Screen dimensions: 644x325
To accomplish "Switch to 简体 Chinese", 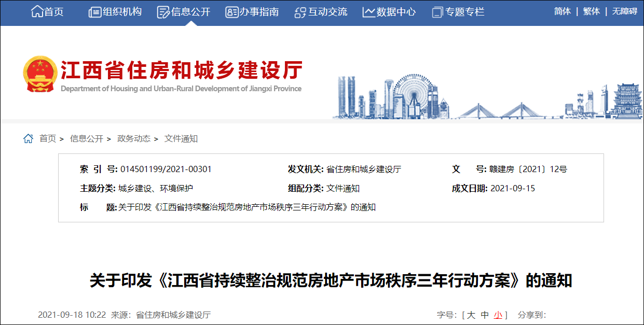I will [563, 11].
